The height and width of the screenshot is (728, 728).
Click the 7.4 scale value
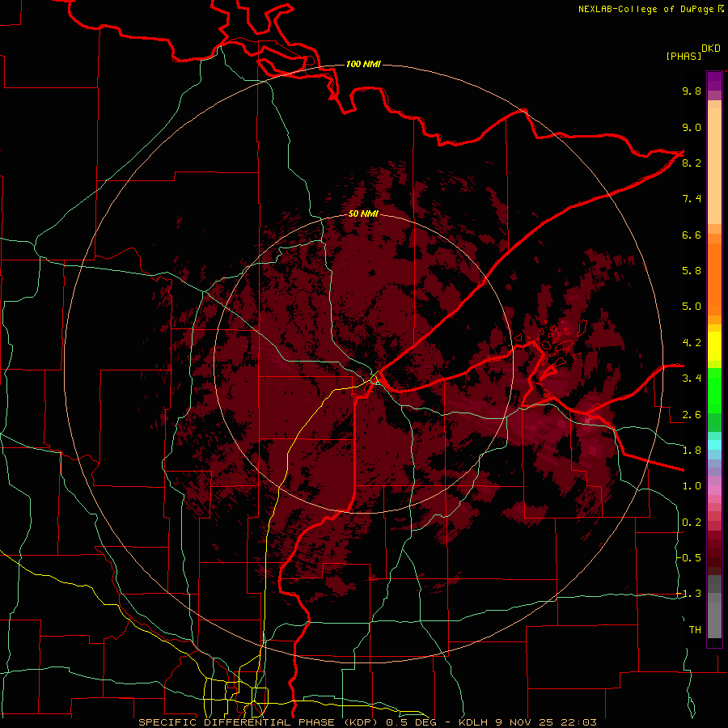click(x=692, y=199)
